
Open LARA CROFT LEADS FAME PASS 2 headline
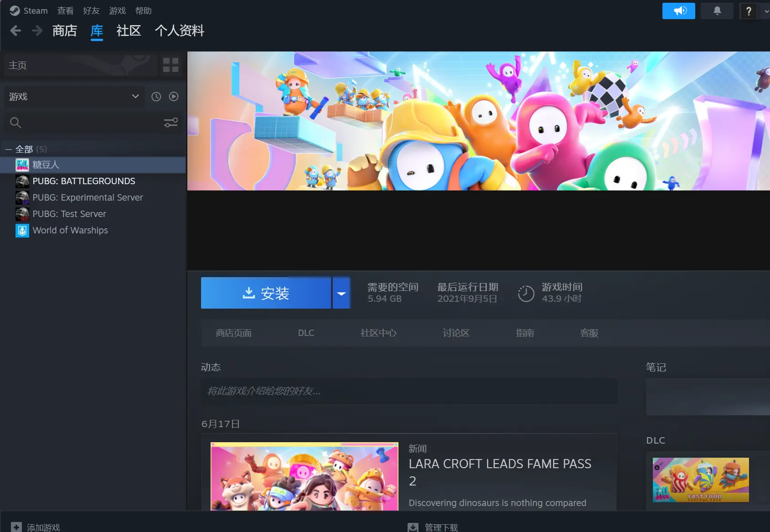[500, 472]
